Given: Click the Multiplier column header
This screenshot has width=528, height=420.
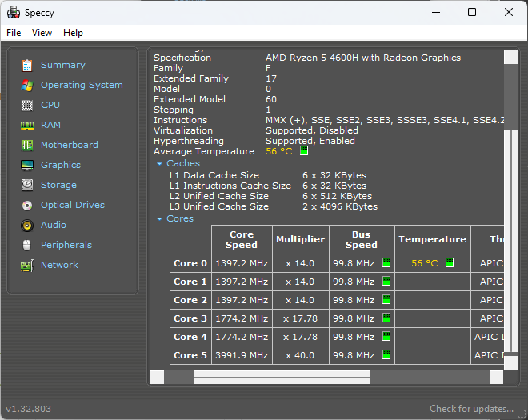Looking at the screenshot, I should click(300, 239).
